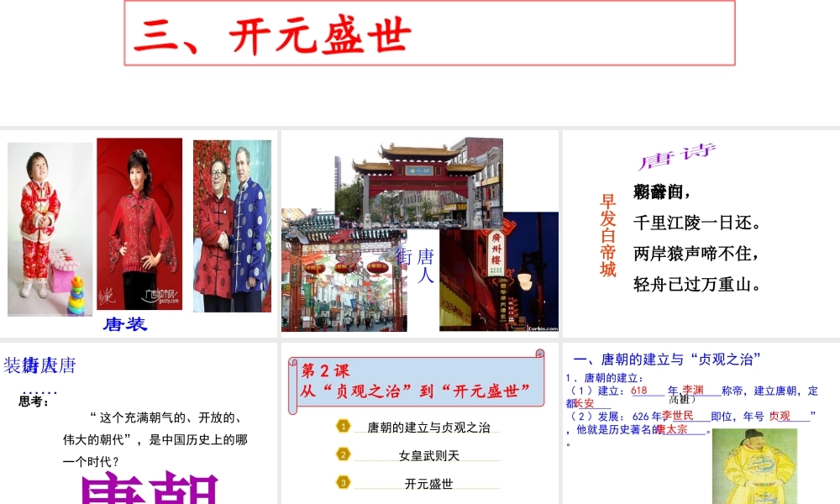840x504 pixels.
Task: Click the scroll banner titled 第2课
Action: pos(417,382)
